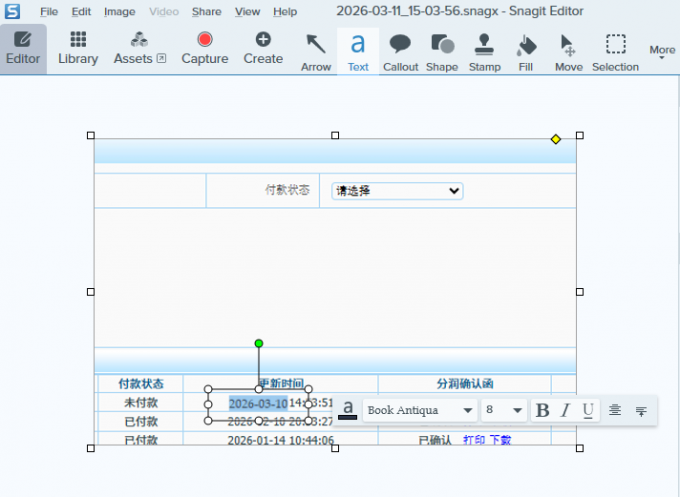
Task: Click the Create button
Action: click(x=263, y=49)
